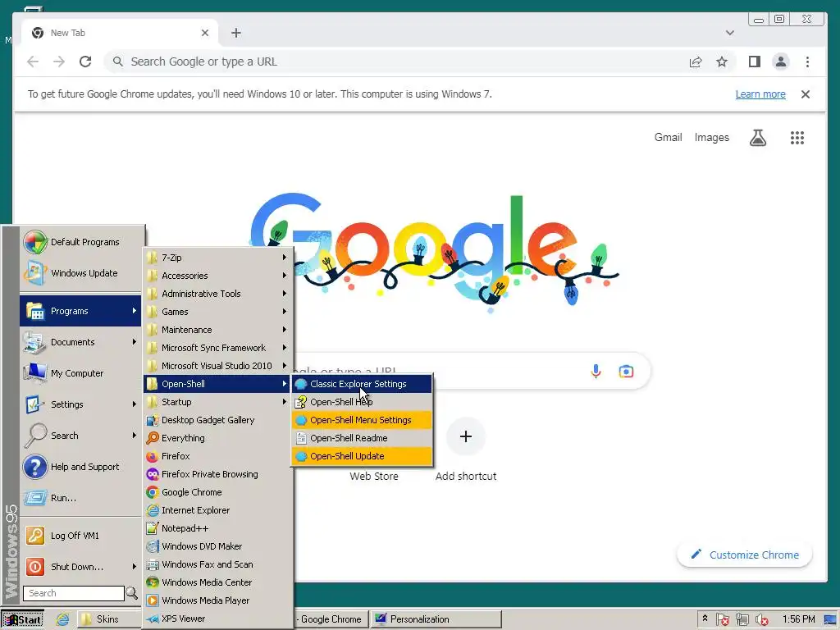
Task: Open Open-Shell Menu Settings
Action: point(362,419)
